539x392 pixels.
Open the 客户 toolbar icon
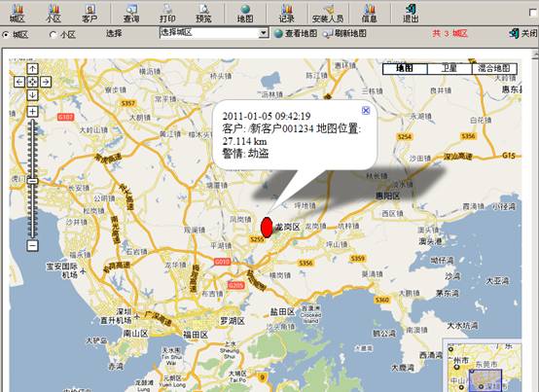pyautogui.click(x=90, y=13)
